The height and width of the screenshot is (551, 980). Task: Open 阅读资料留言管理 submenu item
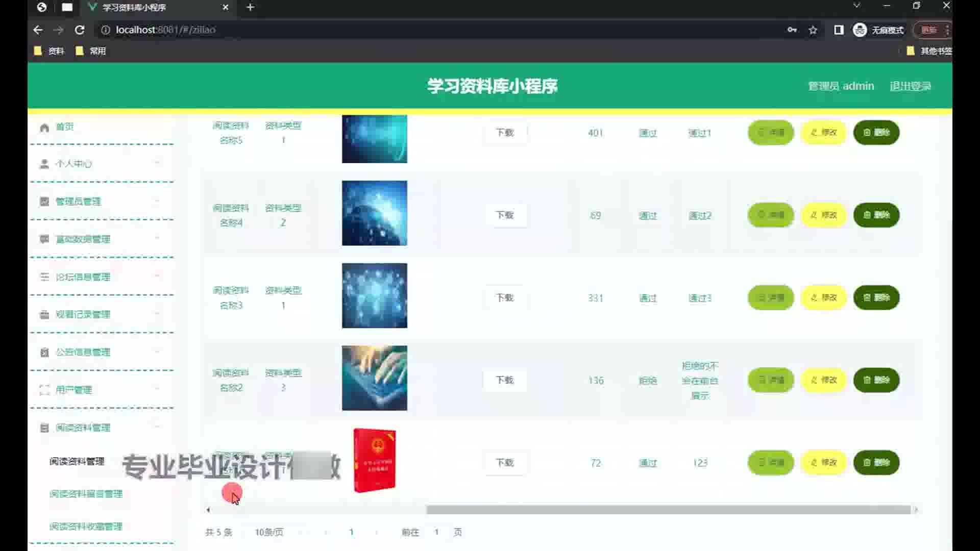[86, 494]
